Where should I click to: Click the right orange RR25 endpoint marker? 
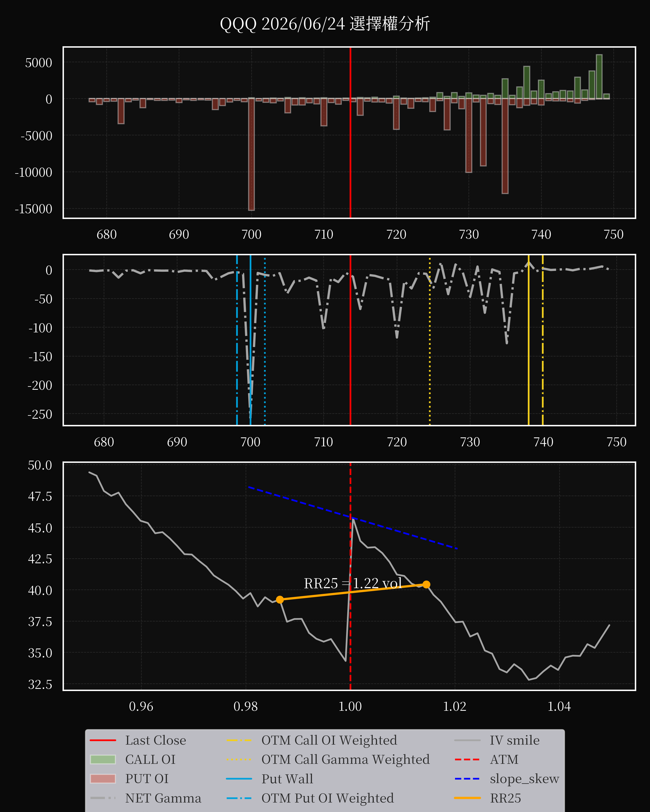pyautogui.click(x=426, y=584)
